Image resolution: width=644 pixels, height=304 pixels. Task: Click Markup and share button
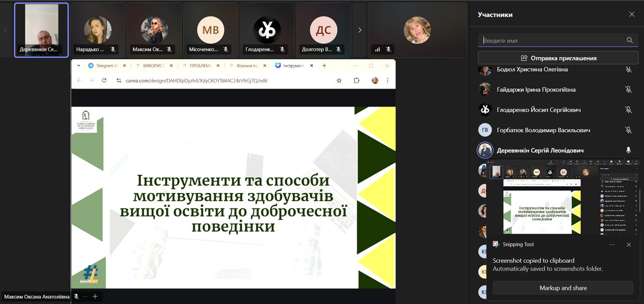click(x=562, y=288)
